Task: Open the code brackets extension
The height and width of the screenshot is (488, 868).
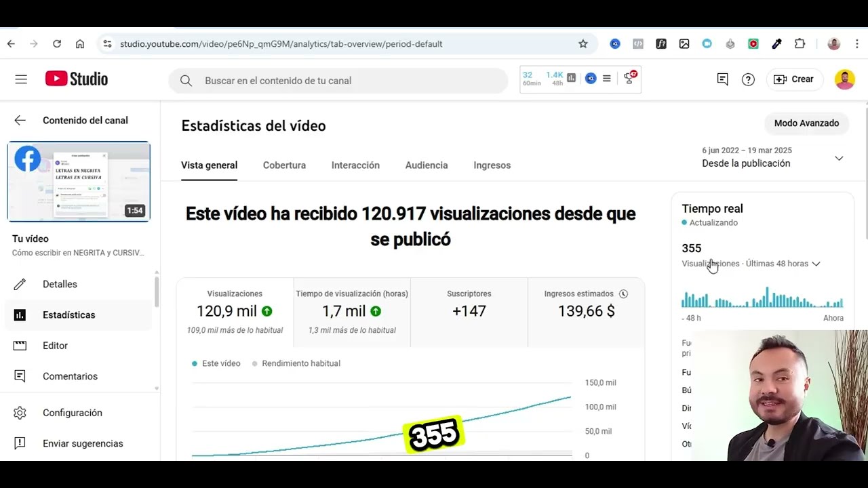Action: click(638, 44)
